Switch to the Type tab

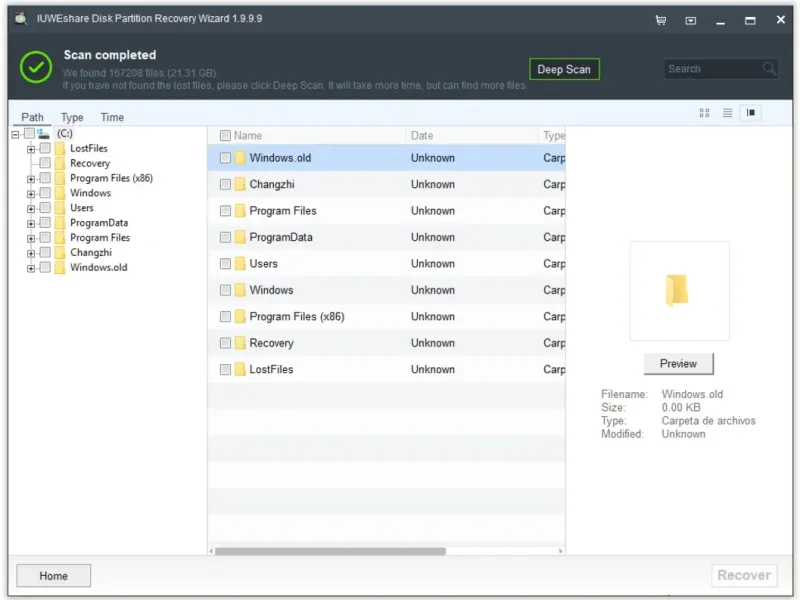72,117
